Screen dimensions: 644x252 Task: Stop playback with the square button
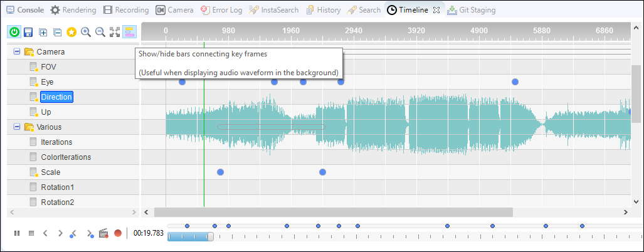coord(31,233)
